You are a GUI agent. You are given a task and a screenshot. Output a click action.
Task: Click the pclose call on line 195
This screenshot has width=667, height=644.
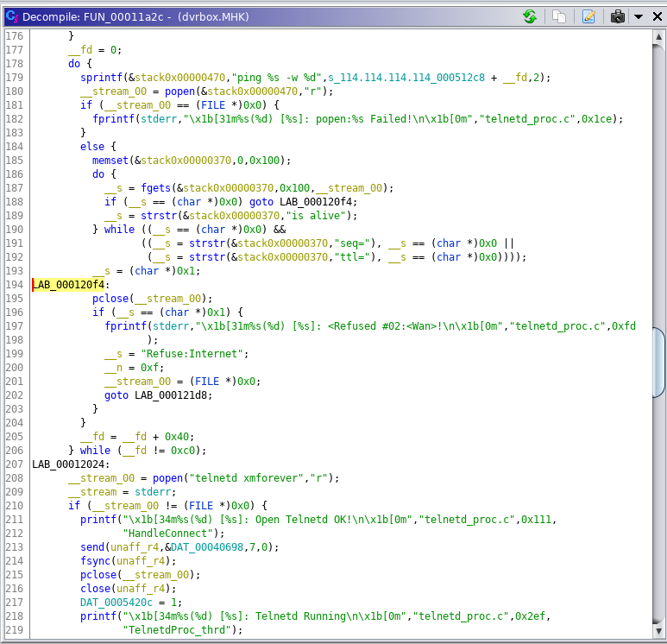pos(110,299)
